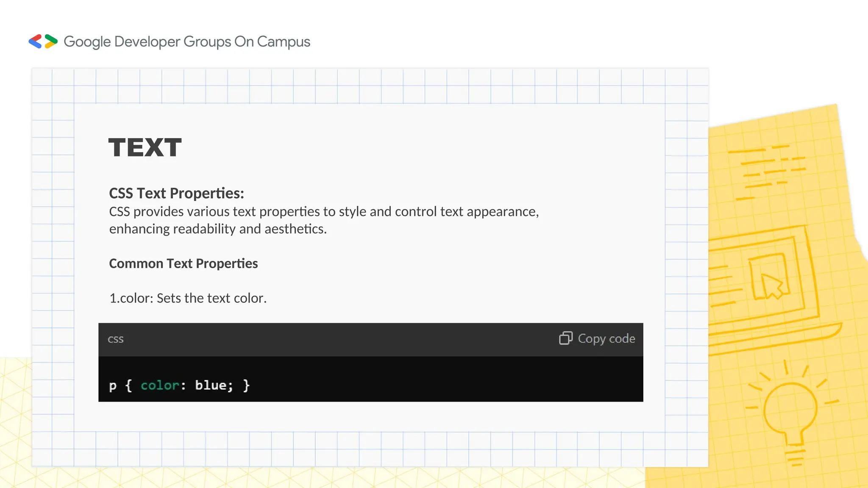
Task: Click the Google Developer Groups logo icon
Action: (43, 42)
